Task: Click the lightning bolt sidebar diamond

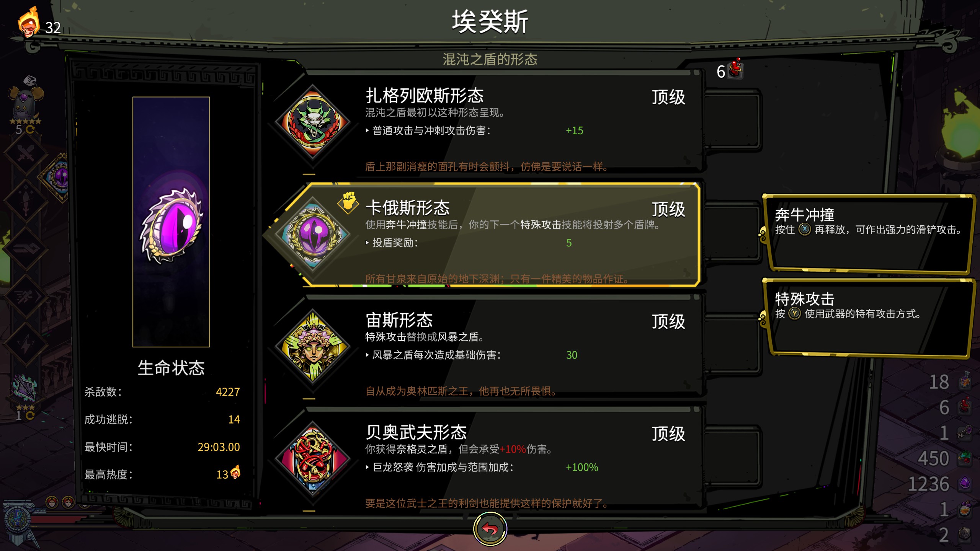Action: (26, 344)
